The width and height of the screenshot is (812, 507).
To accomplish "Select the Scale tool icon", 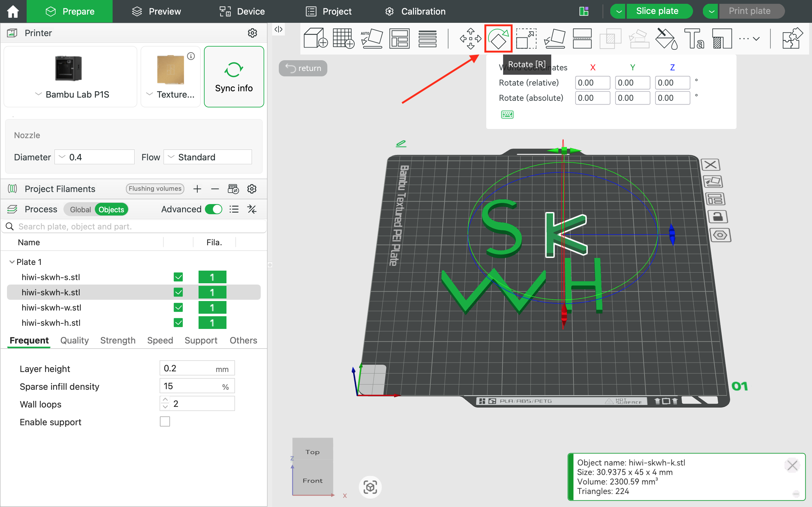I will (526, 39).
